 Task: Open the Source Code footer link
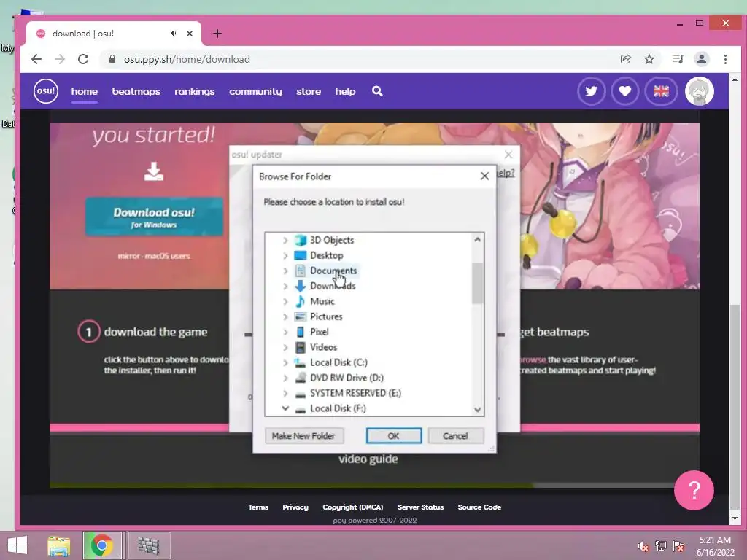click(479, 507)
